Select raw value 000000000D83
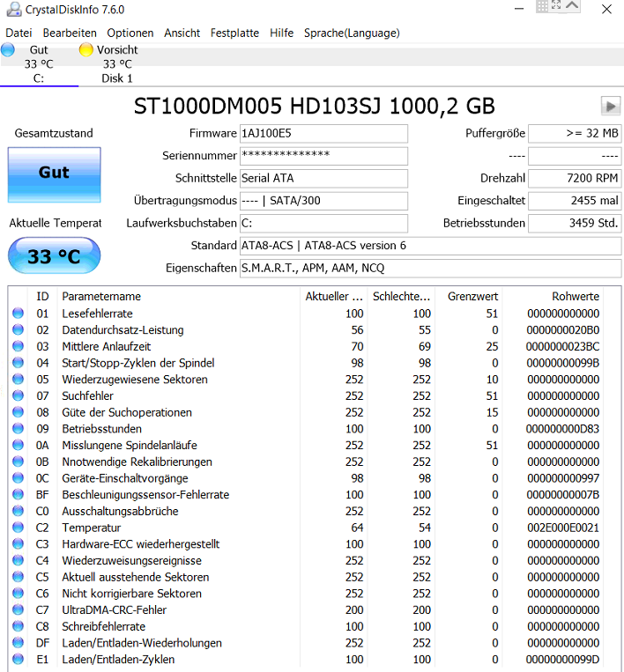 (562, 429)
